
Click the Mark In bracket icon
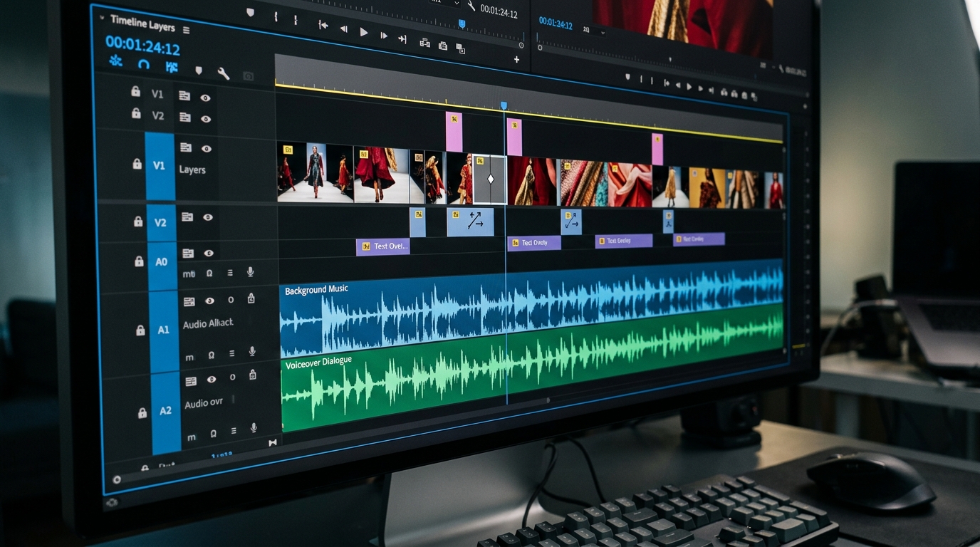(276, 16)
